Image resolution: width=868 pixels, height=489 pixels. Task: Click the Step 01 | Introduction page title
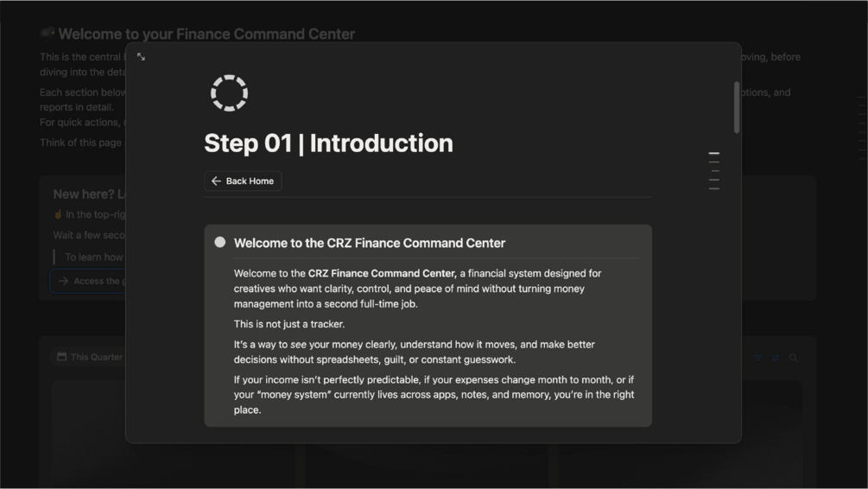328,143
